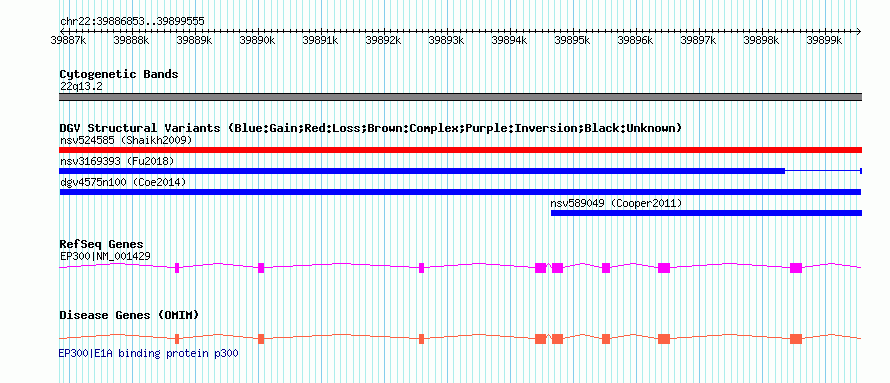This screenshot has width=890, height=383.
Task: Click the 39887k ruler tick label
Action: pos(68,40)
